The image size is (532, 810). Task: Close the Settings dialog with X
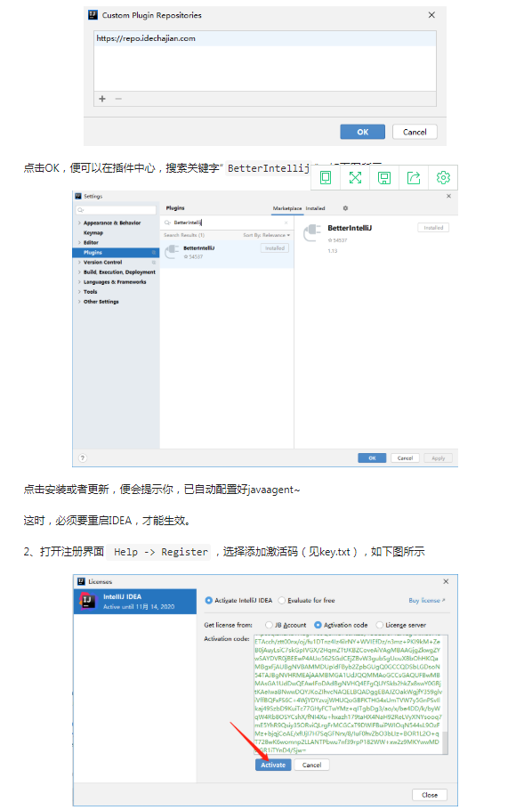coord(449,197)
